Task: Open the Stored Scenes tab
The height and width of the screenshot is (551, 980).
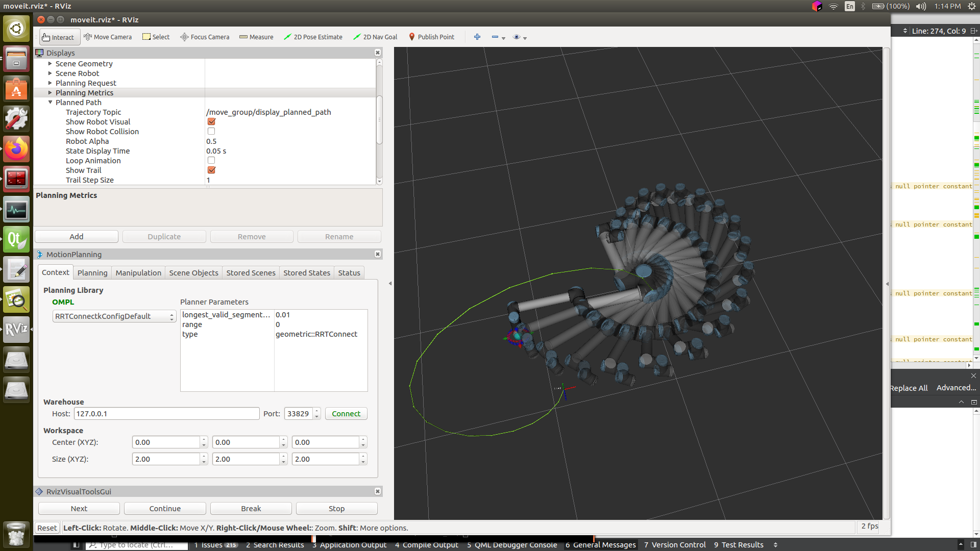Action: point(251,273)
